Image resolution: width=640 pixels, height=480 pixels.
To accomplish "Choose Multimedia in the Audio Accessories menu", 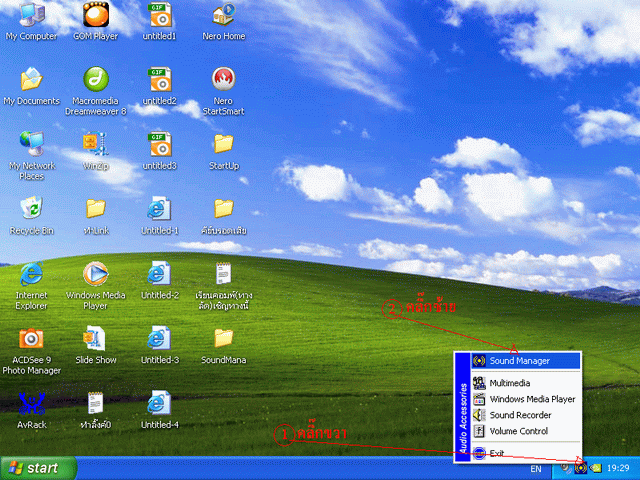I will pos(526,383).
